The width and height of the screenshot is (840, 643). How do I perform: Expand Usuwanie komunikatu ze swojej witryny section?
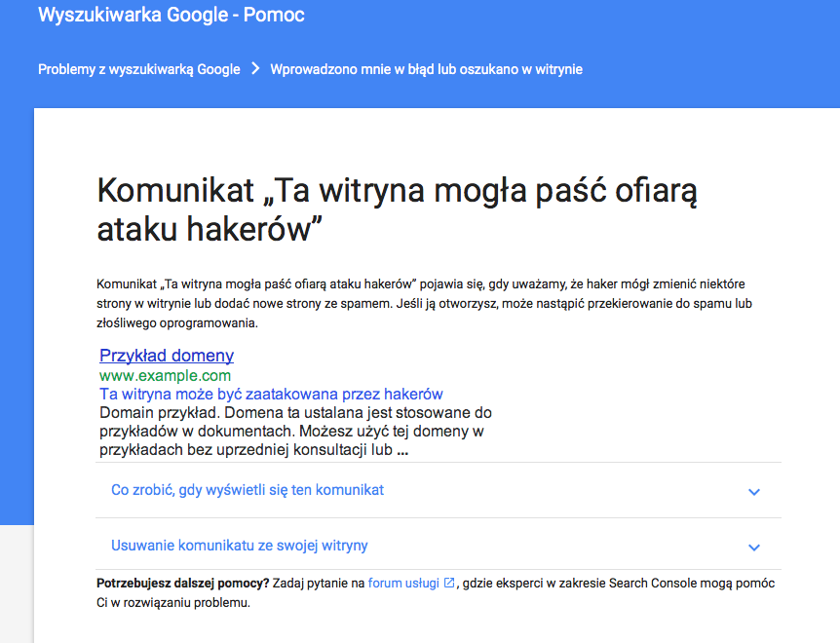click(439, 546)
